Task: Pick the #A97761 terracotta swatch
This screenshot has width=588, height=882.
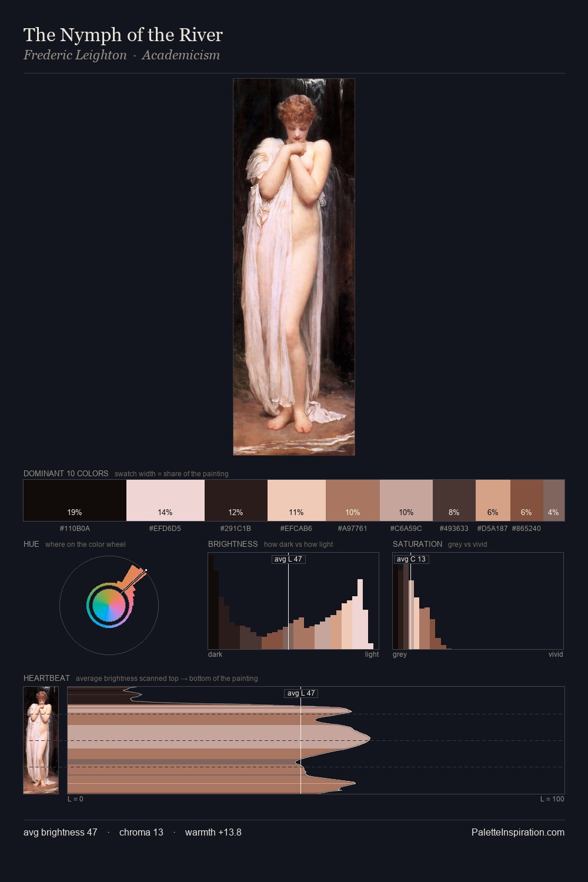Action: [353, 500]
